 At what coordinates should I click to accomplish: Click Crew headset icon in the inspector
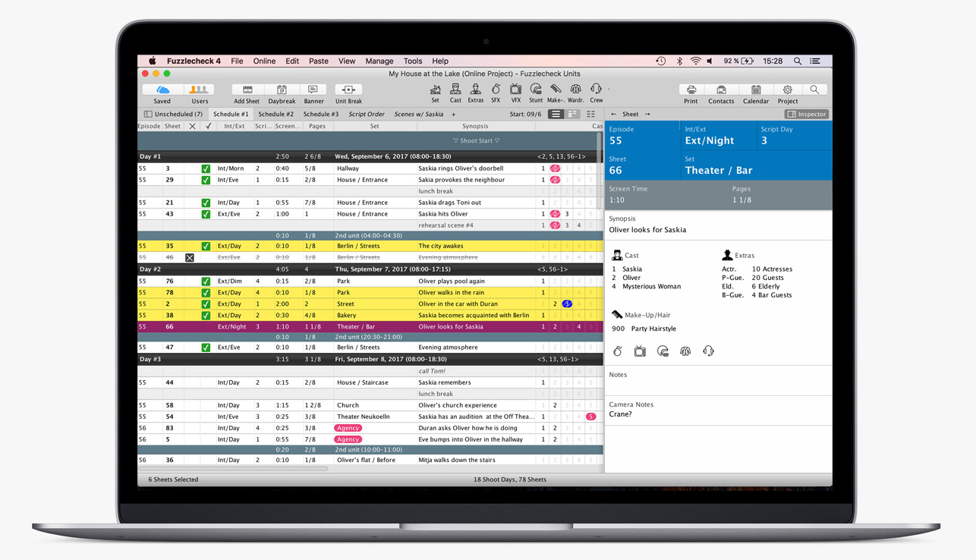708,351
